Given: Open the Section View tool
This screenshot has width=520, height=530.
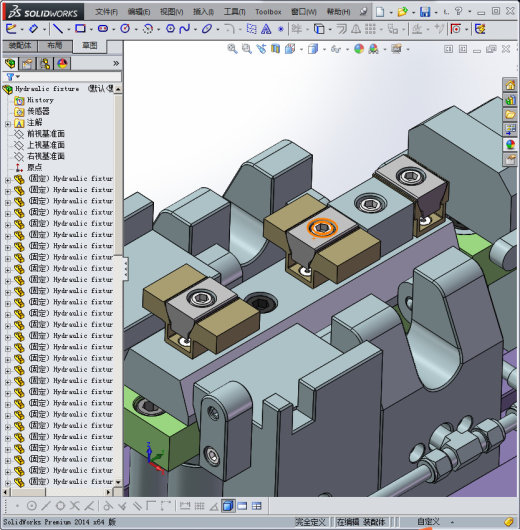Looking at the screenshot, I should (x=276, y=49).
